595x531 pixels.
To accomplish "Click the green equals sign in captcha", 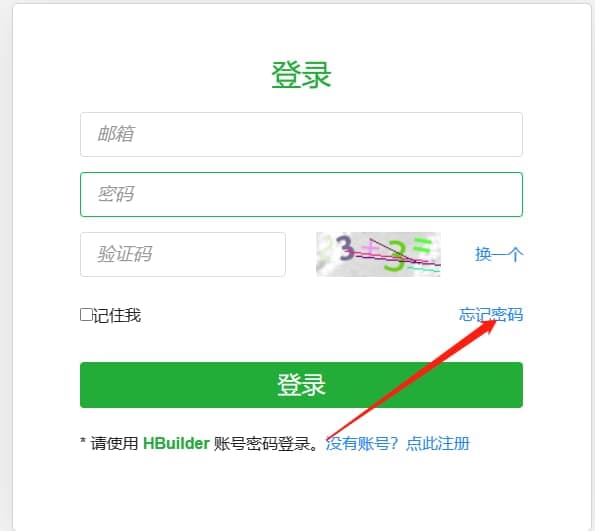I will tap(422, 245).
